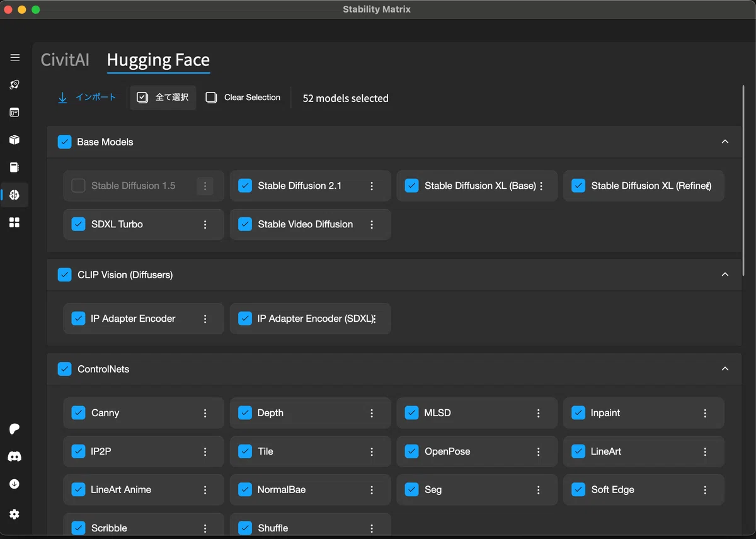Collapse the Base Models section
756x539 pixels.
pyautogui.click(x=725, y=142)
